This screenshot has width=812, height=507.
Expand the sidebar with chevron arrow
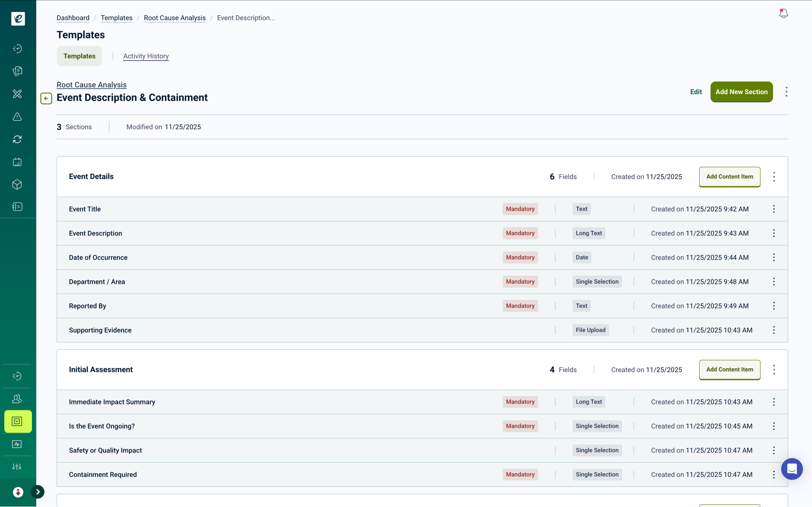point(38,492)
